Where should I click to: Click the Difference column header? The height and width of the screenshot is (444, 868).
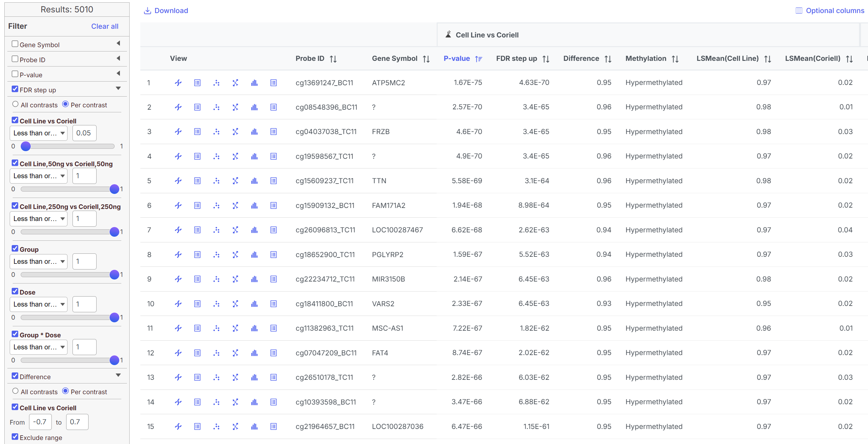coord(581,59)
